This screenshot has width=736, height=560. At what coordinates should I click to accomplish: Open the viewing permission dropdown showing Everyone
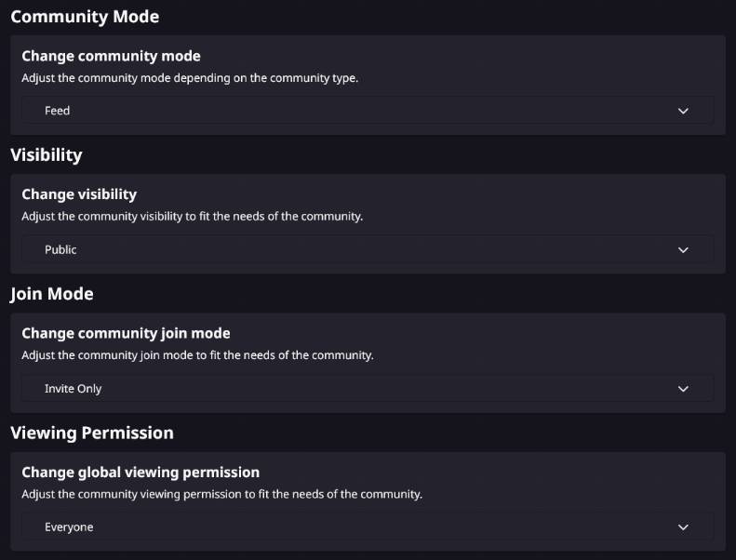[368, 527]
